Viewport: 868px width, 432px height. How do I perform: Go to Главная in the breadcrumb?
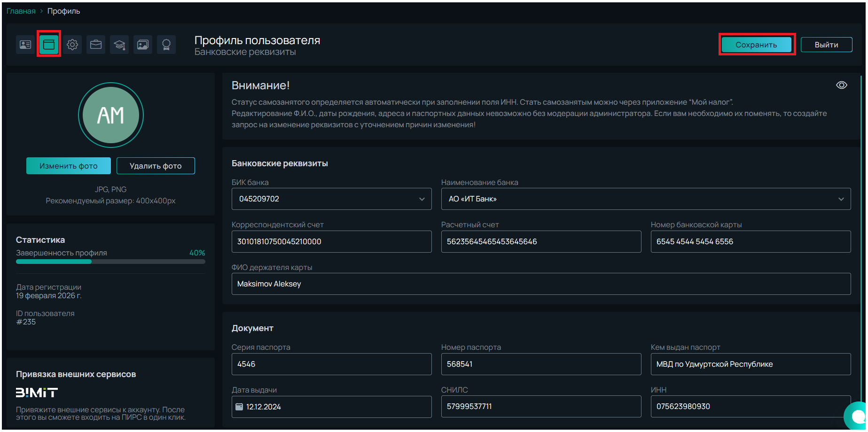pyautogui.click(x=21, y=11)
